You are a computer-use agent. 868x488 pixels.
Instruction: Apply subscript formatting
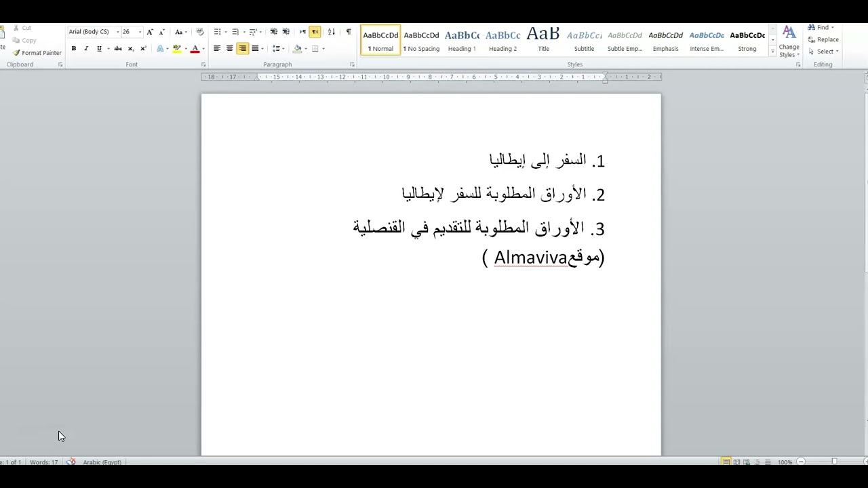pyautogui.click(x=131, y=49)
